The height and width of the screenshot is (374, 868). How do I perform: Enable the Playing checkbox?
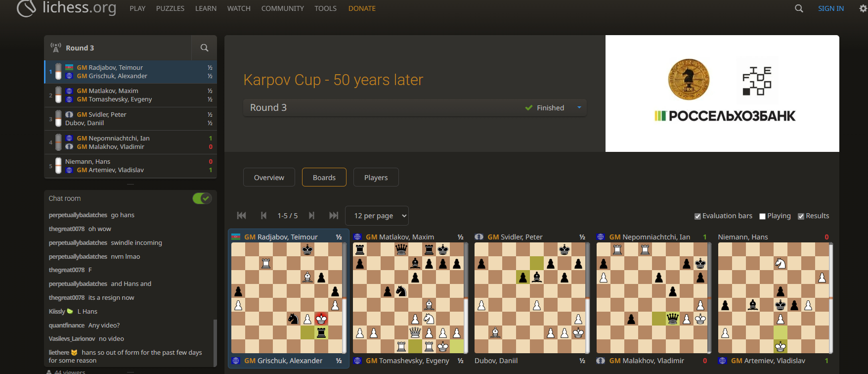762,216
